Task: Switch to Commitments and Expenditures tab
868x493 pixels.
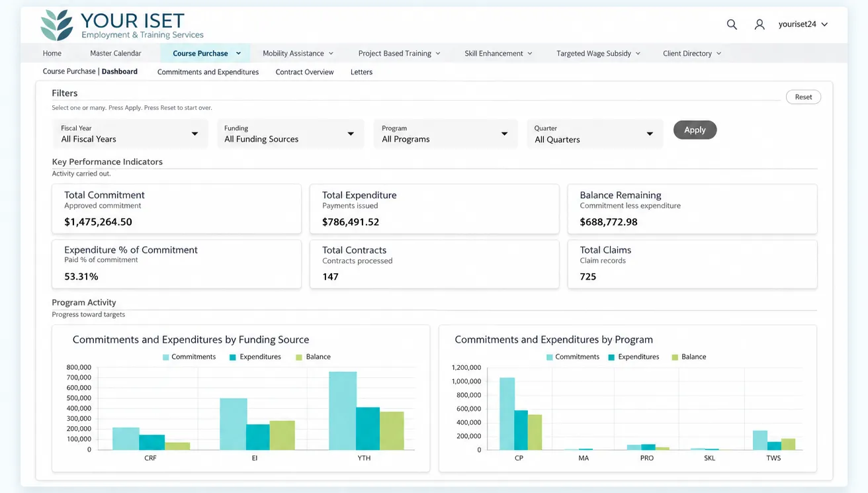Action: pos(208,72)
